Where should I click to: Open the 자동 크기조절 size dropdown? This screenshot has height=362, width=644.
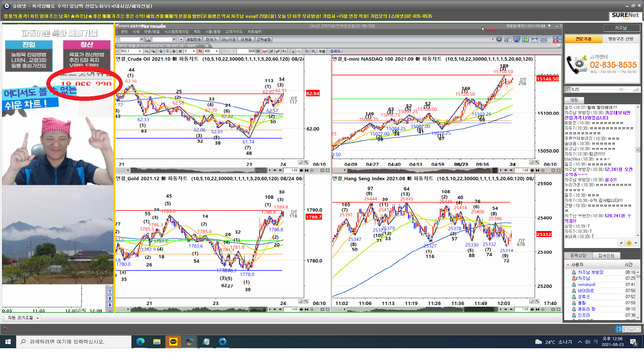38,318
